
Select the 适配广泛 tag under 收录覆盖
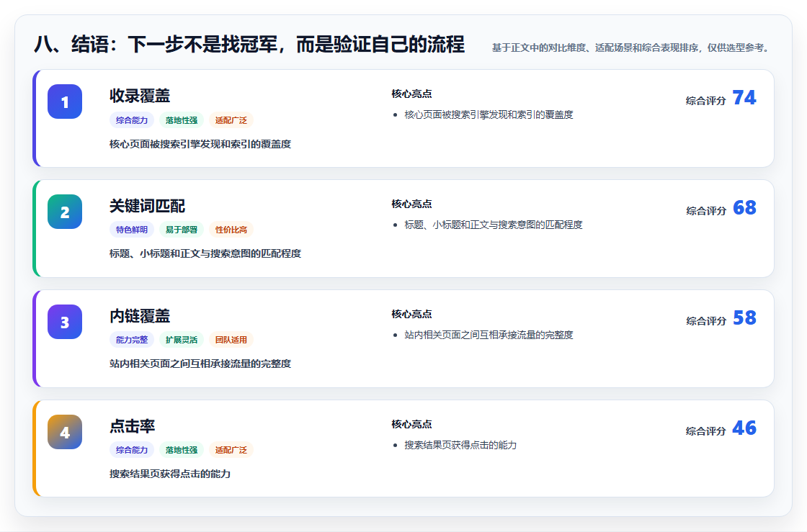pos(231,120)
